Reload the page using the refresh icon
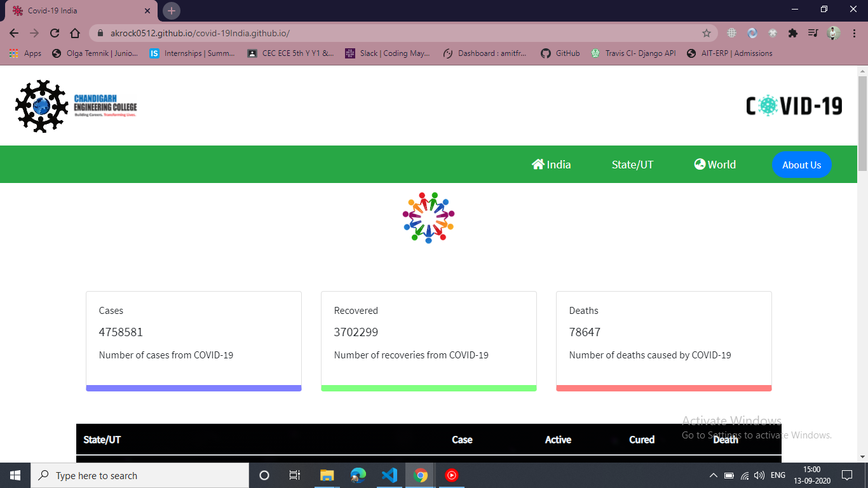The width and height of the screenshot is (868, 488). click(55, 33)
